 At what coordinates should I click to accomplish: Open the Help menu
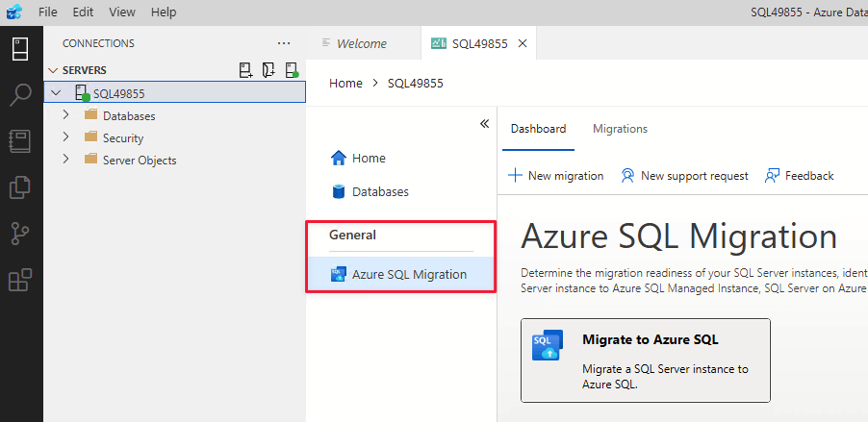click(164, 12)
